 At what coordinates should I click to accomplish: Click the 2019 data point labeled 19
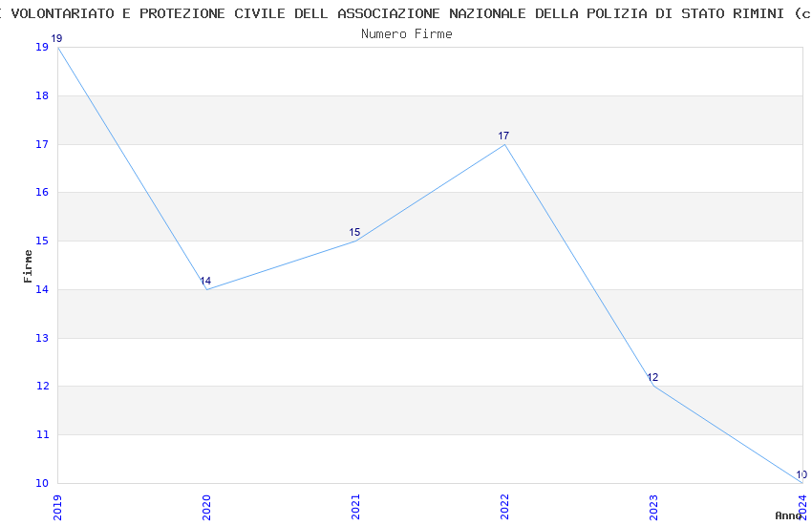click(x=58, y=48)
